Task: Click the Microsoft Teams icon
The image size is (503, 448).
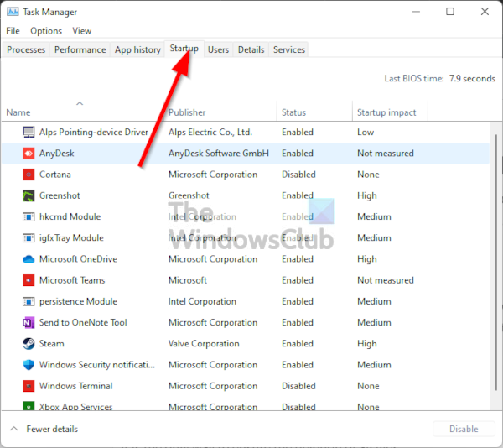Action: click(29, 280)
